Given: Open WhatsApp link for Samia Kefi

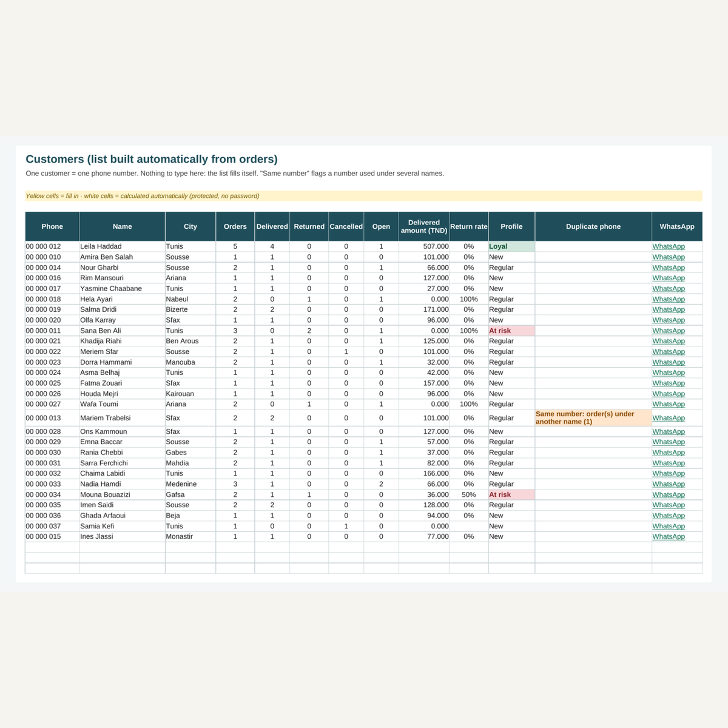Looking at the screenshot, I should [668, 526].
